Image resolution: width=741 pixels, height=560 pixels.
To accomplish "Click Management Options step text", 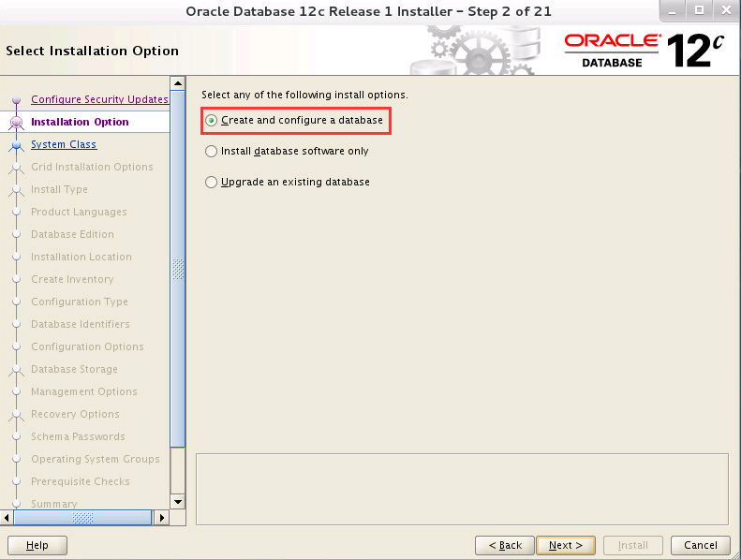I will [x=84, y=391].
